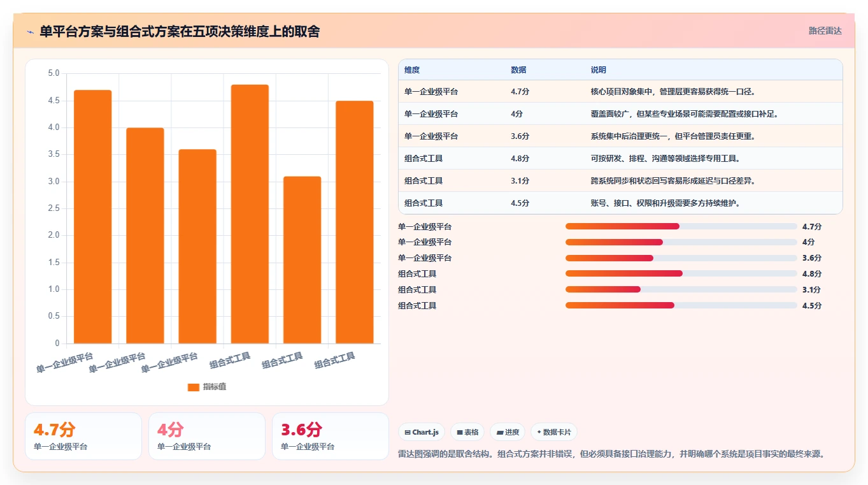The height and width of the screenshot is (485, 868).
Task: Click the progress bar ending at 4.8分
Action: tap(681, 273)
